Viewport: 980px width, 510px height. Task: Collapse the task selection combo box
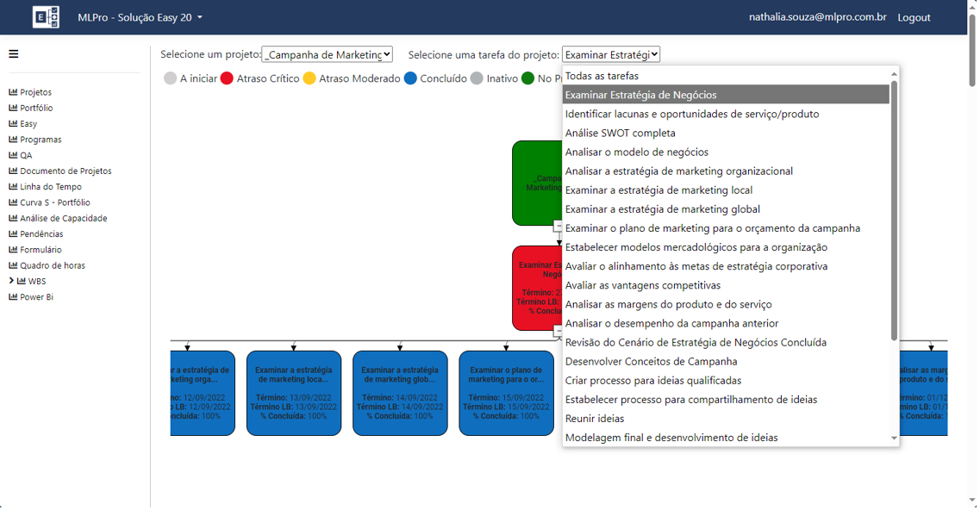click(610, 54)
